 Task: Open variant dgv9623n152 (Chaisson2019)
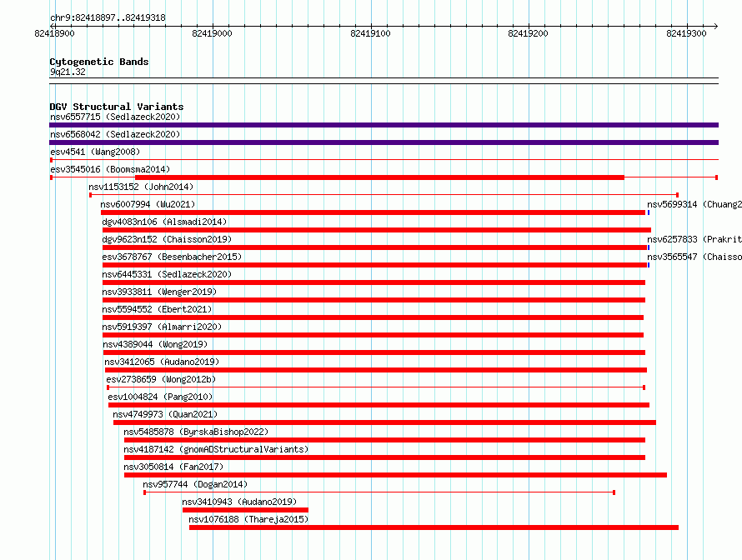tap(167, 239)
